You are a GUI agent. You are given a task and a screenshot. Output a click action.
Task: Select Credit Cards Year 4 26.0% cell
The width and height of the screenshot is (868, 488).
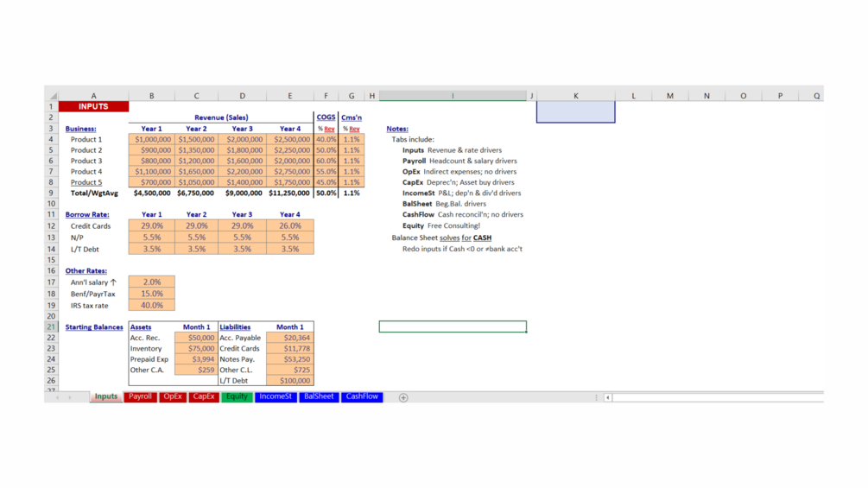click(x=290, y=225)
